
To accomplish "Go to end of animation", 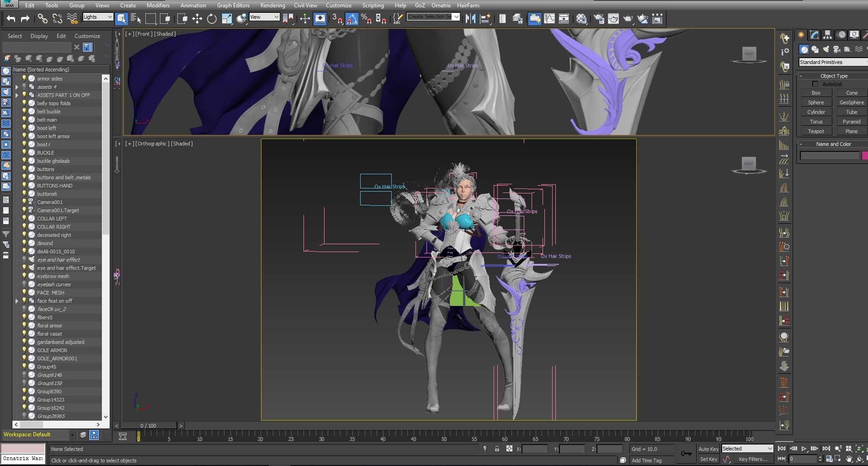I will point(826,449).
